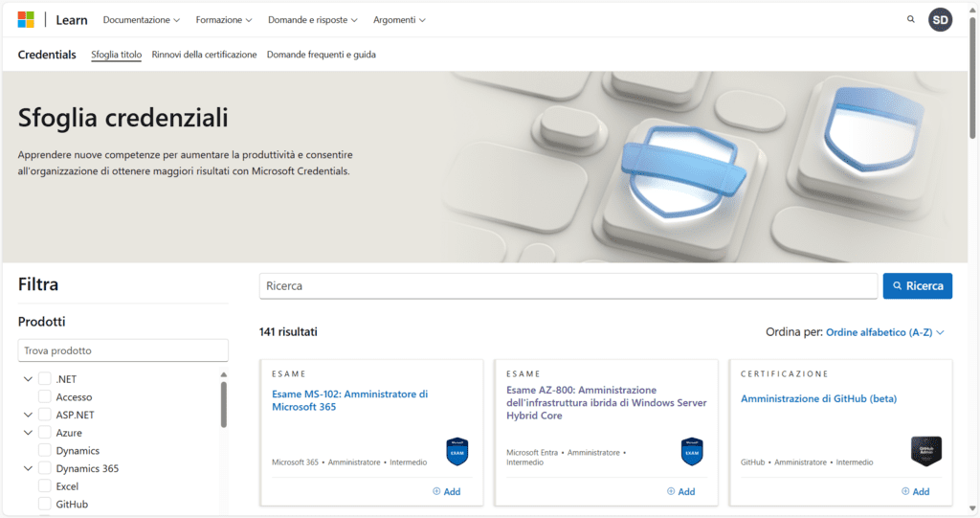980x518 pixels.
Task: Check the .NET product filter
Action: pyautogui.click(x=45, y=379)
